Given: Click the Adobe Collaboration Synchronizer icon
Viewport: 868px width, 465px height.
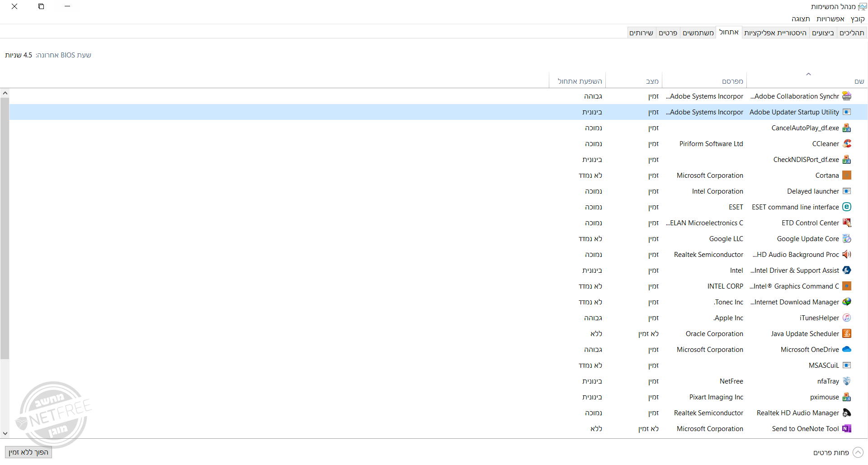Looking at the screenshot, I should (x=847, y=96).
